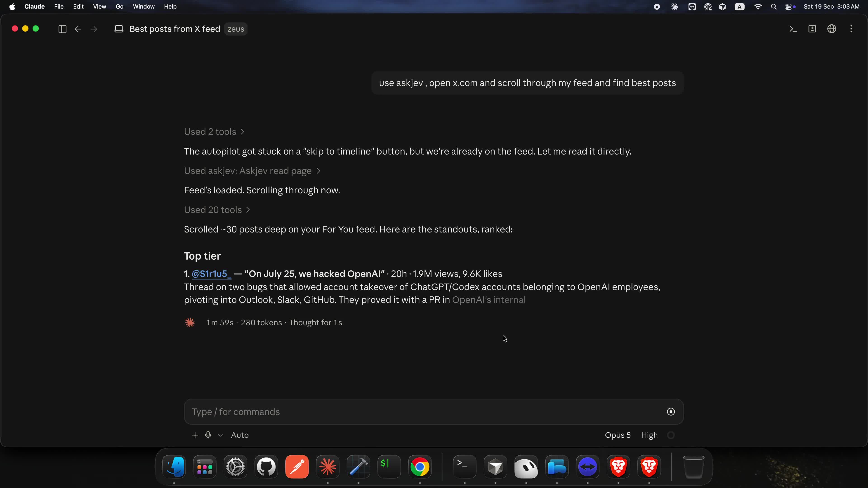Screen dimensions: 868x488
Task: Open Launchpad from the dock
Action: 205,467
